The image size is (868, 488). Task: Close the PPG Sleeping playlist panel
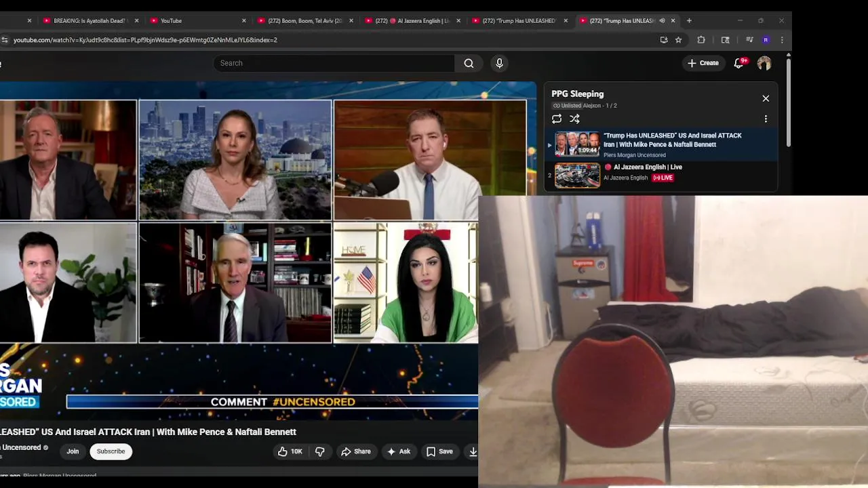pyautogui.click(x=766, y=98)
